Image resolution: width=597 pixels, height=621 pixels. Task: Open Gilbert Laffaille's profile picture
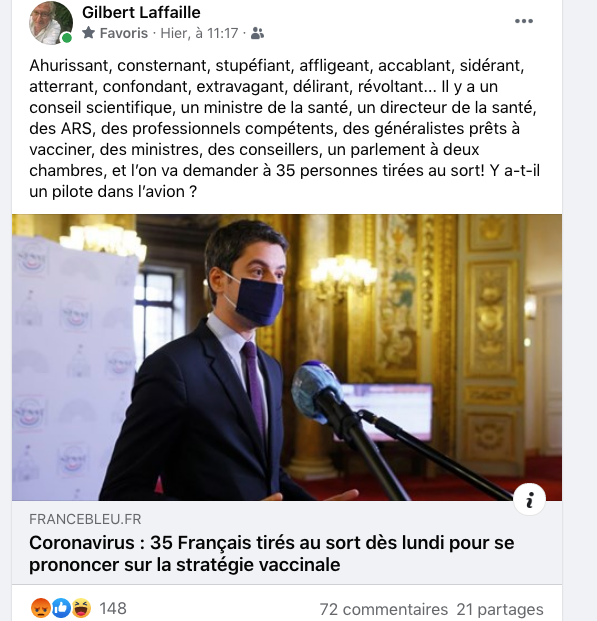click(51, 22)
